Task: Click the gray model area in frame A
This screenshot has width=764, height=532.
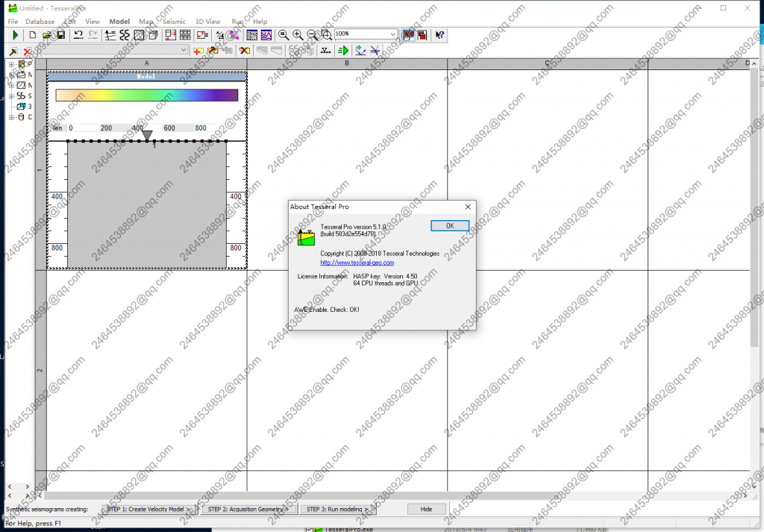Action: coord(147,204)
